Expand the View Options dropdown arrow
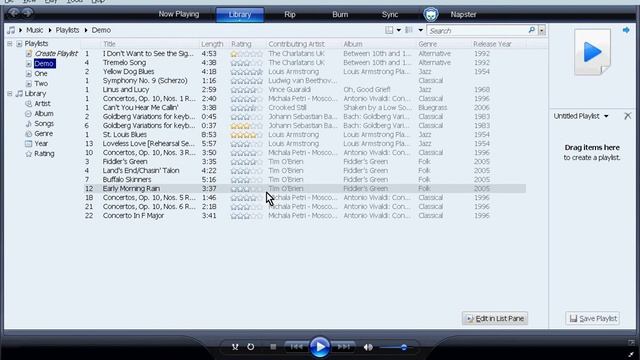 (420, 30)
